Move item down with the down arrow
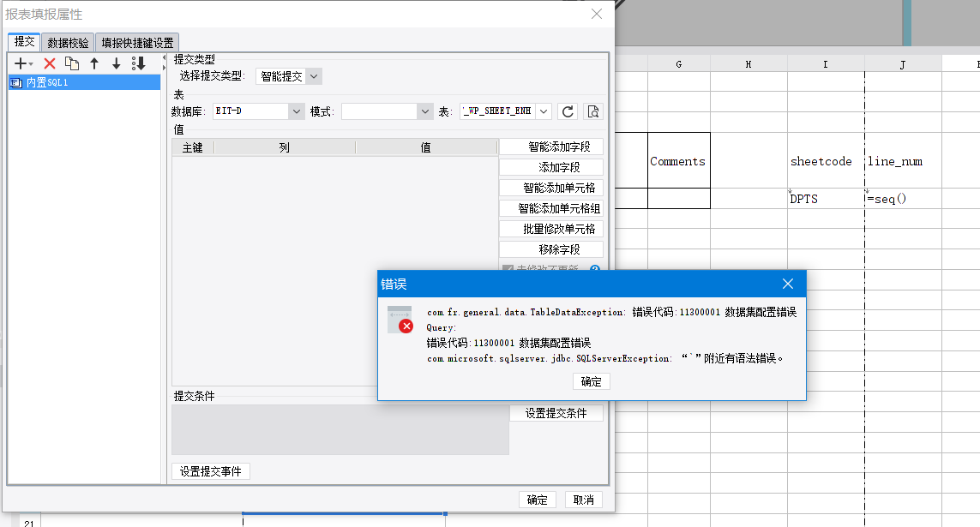980x527 pixels. [x=117, y=63]
